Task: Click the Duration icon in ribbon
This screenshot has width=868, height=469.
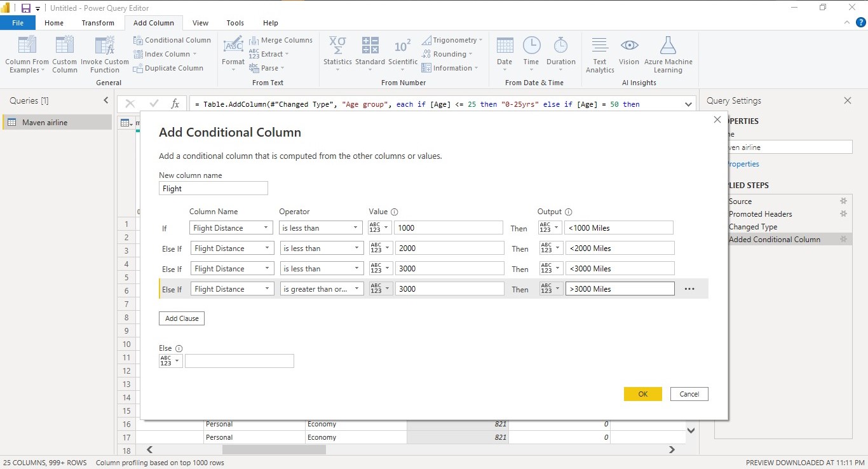Action: point(560,46)
